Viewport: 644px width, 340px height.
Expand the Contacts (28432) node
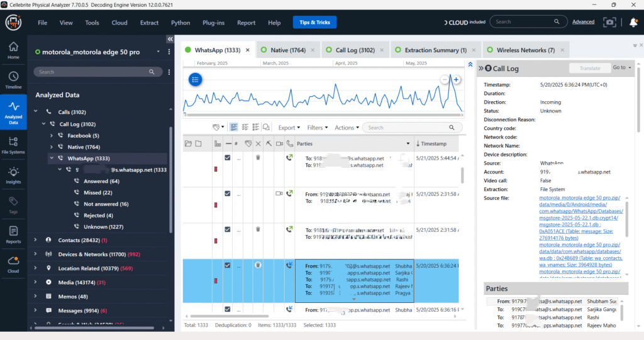[36, 240]
